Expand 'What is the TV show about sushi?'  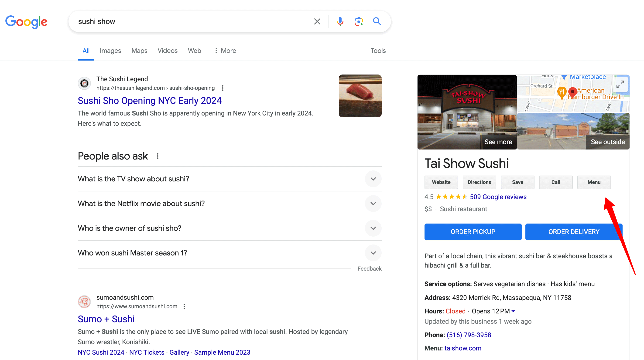point(373,179)
